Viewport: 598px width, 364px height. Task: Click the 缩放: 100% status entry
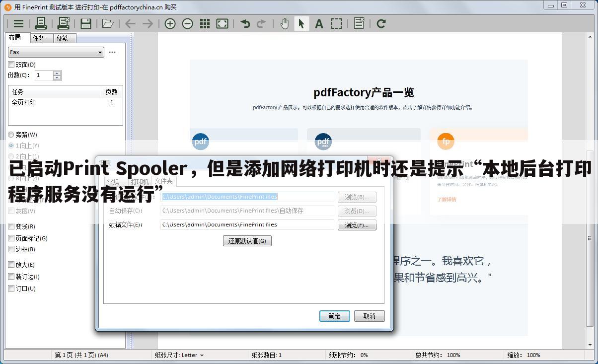524,356
